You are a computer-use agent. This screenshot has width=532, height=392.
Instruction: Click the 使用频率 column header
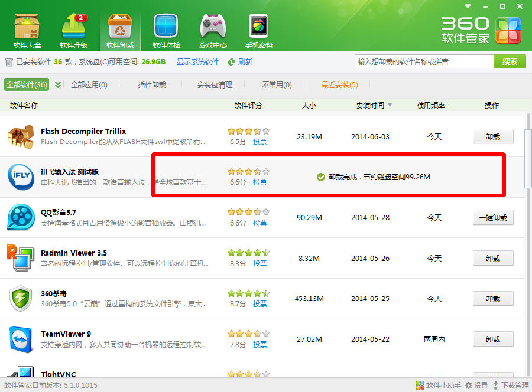(432, 105)
